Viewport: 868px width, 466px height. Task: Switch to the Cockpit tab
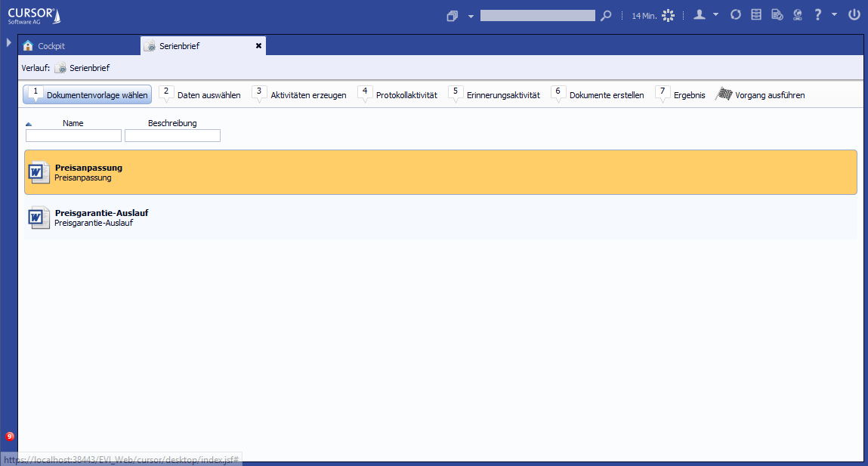point(51,46)
